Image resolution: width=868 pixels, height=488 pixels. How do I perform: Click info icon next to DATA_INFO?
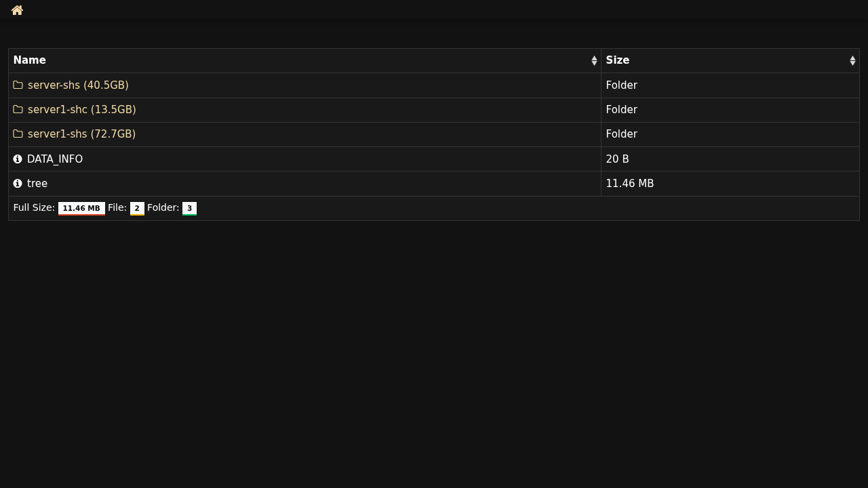click(18, 159)
